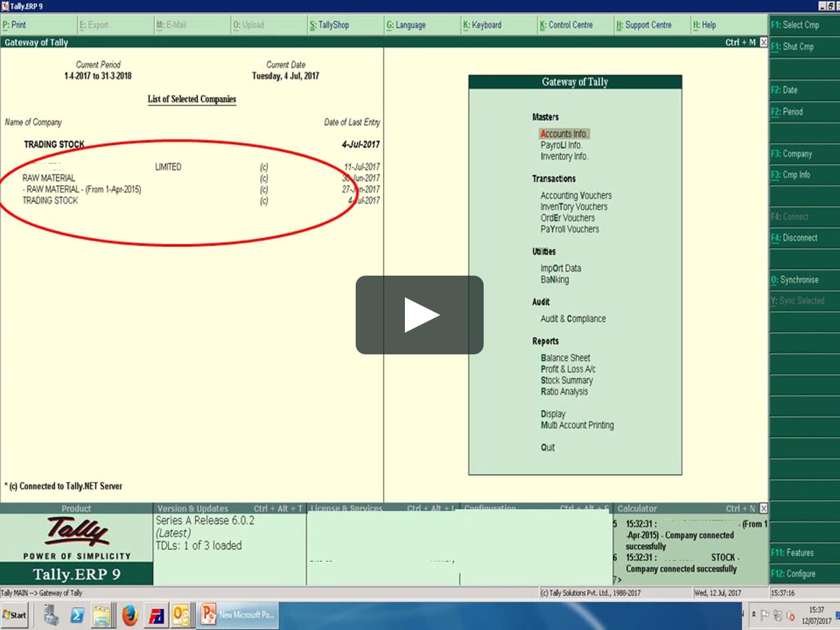This screenshot has height=630, width=840.
Task: Click Series A Release 6.0.2 text
Action: pyautogui.click(x=205, y=520)
